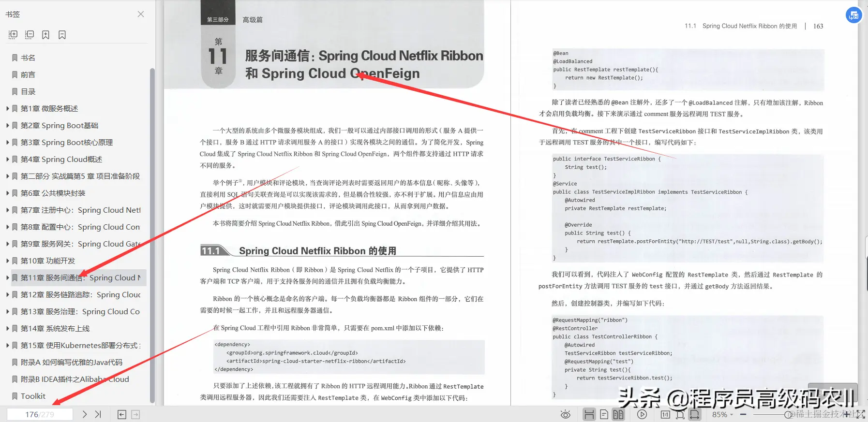Open the Toolkit bookmark

point(33,396)
